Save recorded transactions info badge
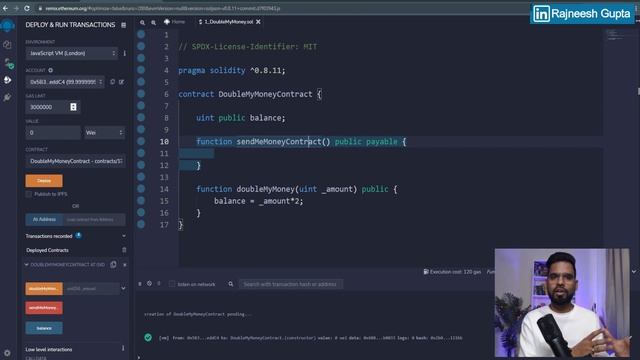Viewport: 640px width, 360px height. click(x=78, y=236)
